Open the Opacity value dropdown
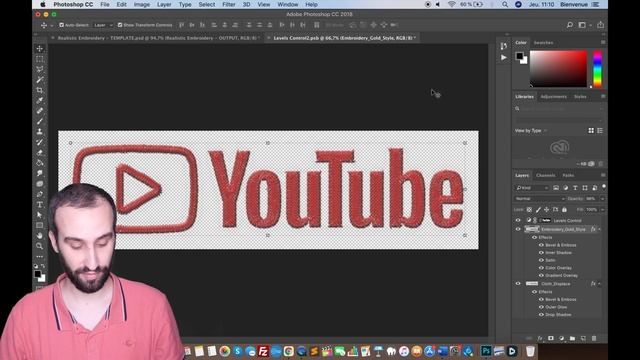Image resolution: width=640 pixels, height=360 pixels. pos(602,199)
